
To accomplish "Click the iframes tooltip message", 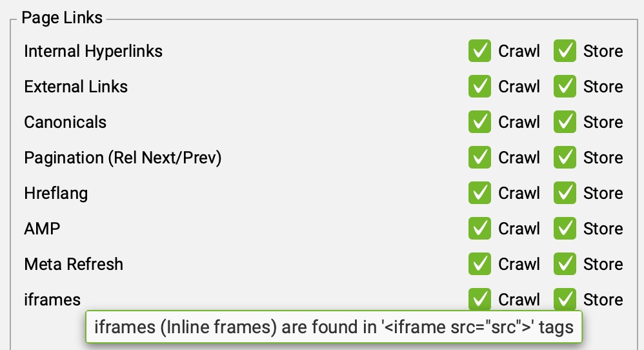I will (x=334, y=327).
